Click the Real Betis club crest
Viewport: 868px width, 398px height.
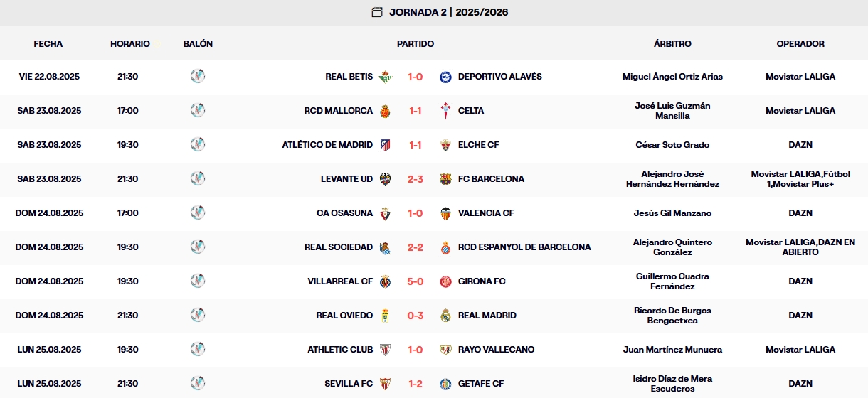point(385,77)
